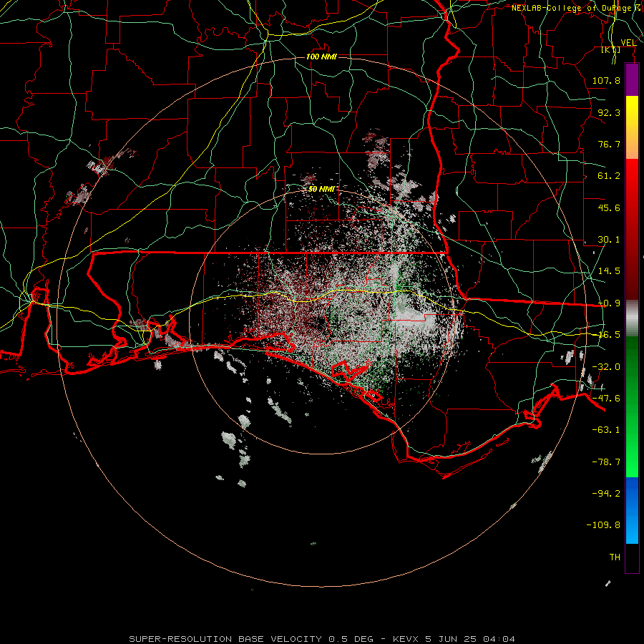Click the TH threshold label
Image resolution: width=644 pixels, height=644 pixels.
point(615,557)
